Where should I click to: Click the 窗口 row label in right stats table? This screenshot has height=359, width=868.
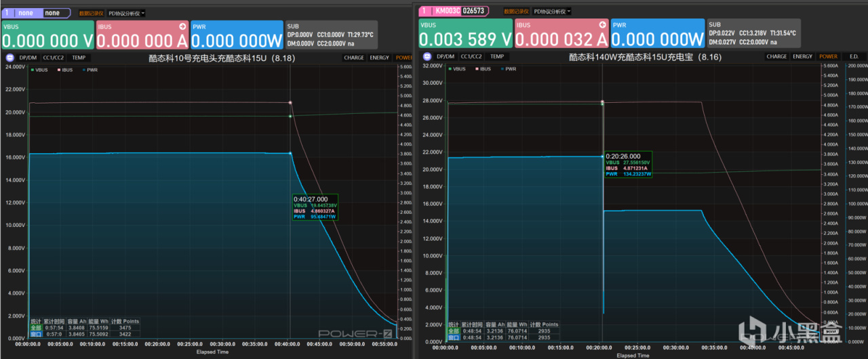[x=454, y=337]
